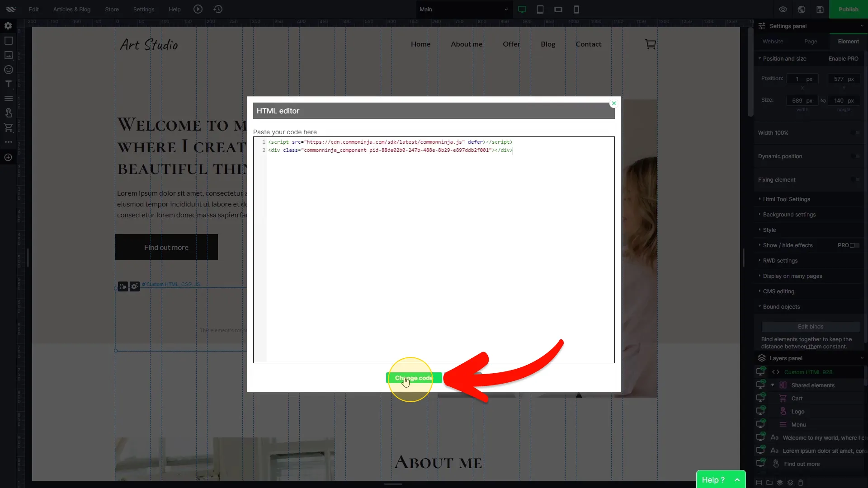Toggle the Dynamic position switch
The height and width of the screenshot is (488, 868).
pos(854,156)
